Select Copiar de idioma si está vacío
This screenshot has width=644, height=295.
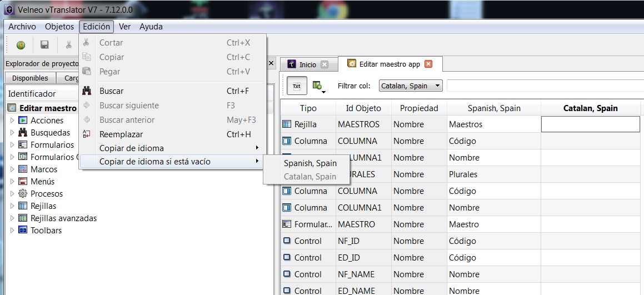pos(172,162)
